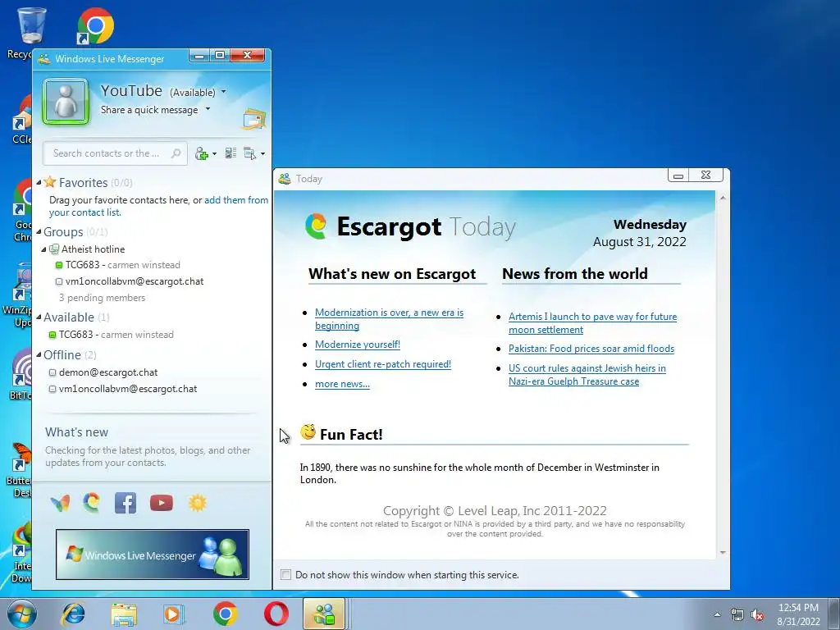
Task: Close the Today window
Action: tap(706, 176)
